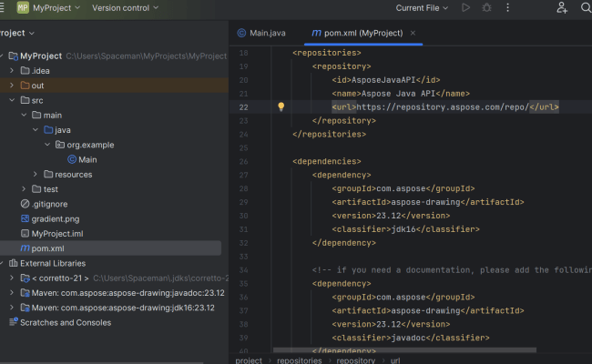592x364 pixels.
Task: Select the org.example package icon
Action: pyautogui.click(x=60, y=145)
